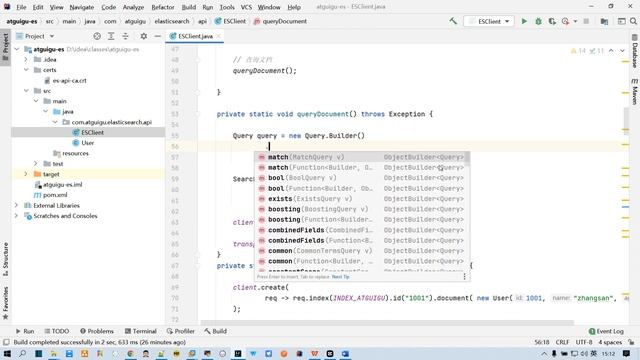
Task: Collapse the atguigu-es root node
Action: tap(17, 49)
